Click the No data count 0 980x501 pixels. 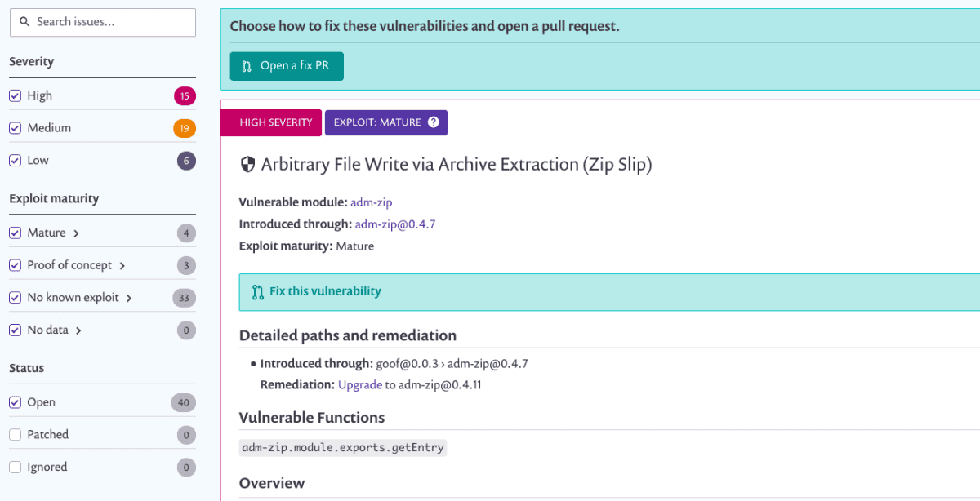coord(186,331)
